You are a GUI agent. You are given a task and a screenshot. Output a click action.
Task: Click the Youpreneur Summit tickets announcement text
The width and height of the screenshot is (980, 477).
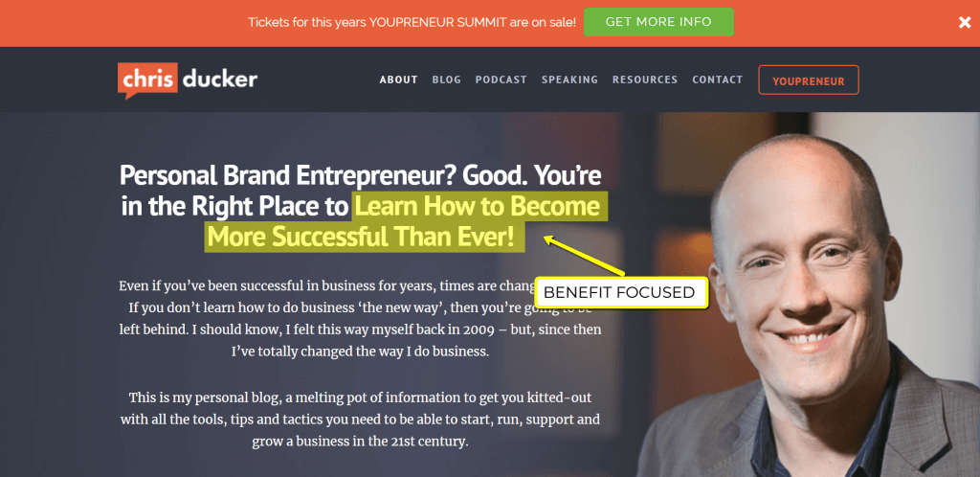tap(412, 22)
